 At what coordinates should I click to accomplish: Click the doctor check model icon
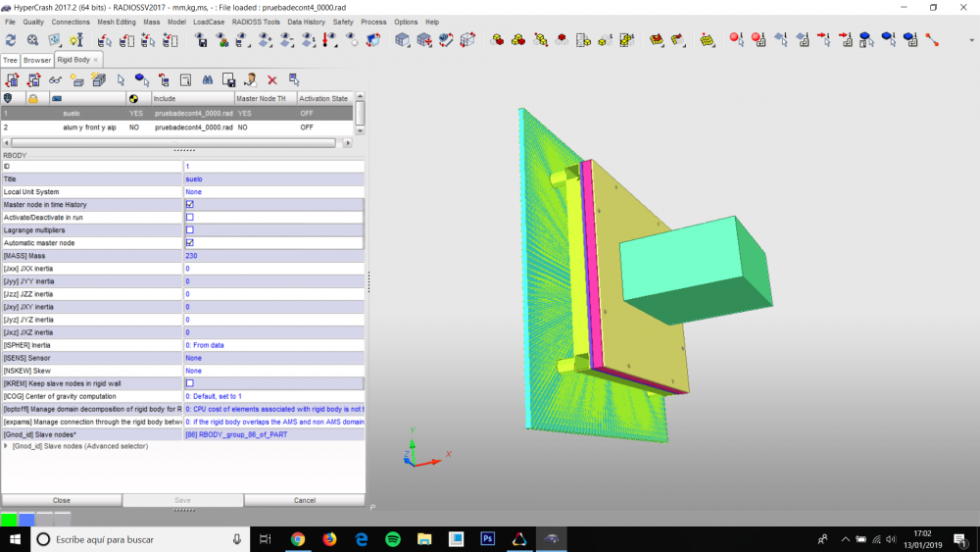point(250,80)
